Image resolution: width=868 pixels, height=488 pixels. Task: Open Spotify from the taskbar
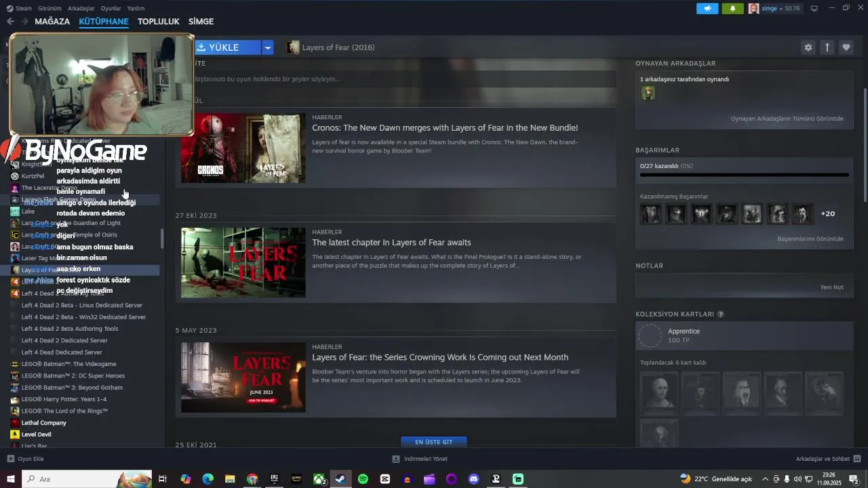coord(363,479)
